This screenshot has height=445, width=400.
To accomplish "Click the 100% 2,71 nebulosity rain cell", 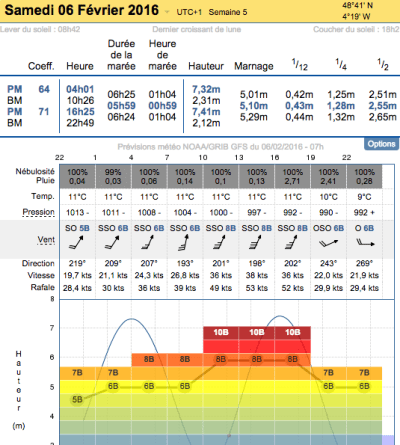I will point(292,176).
